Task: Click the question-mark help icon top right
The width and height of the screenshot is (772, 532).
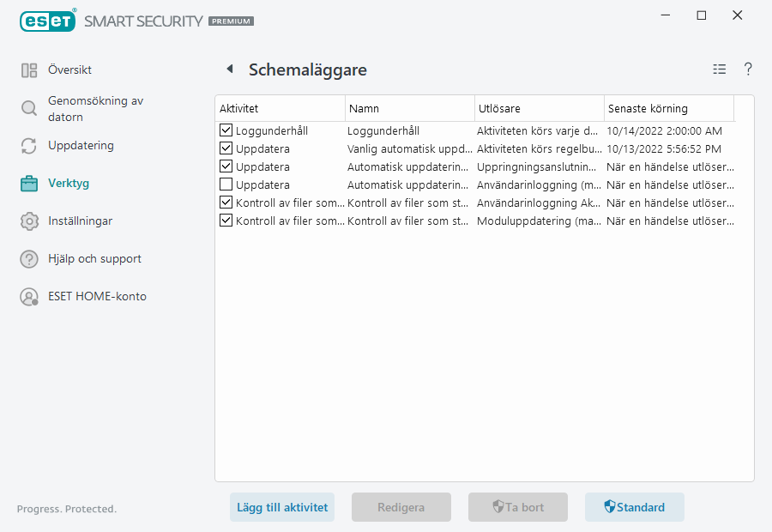Action: point(748,70)
